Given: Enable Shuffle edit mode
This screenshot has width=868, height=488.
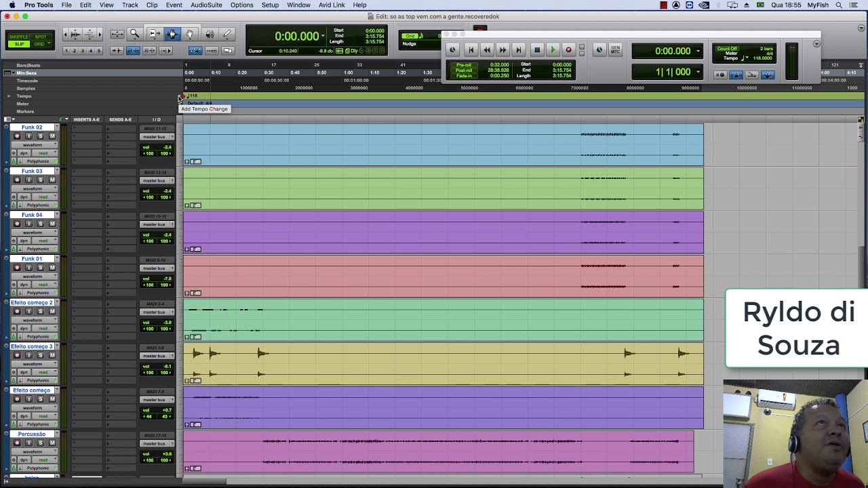Looking at the screenshot, I should click(x=20, y=37).
